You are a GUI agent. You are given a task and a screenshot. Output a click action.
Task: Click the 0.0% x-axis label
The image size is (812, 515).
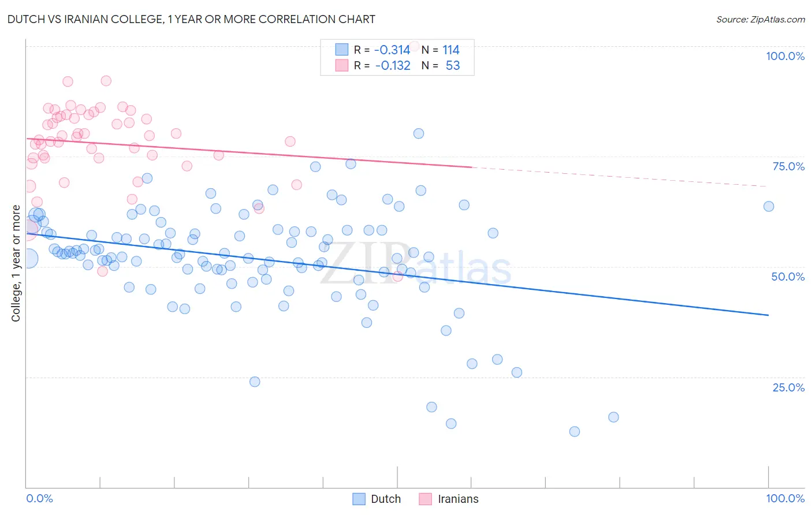39,498
